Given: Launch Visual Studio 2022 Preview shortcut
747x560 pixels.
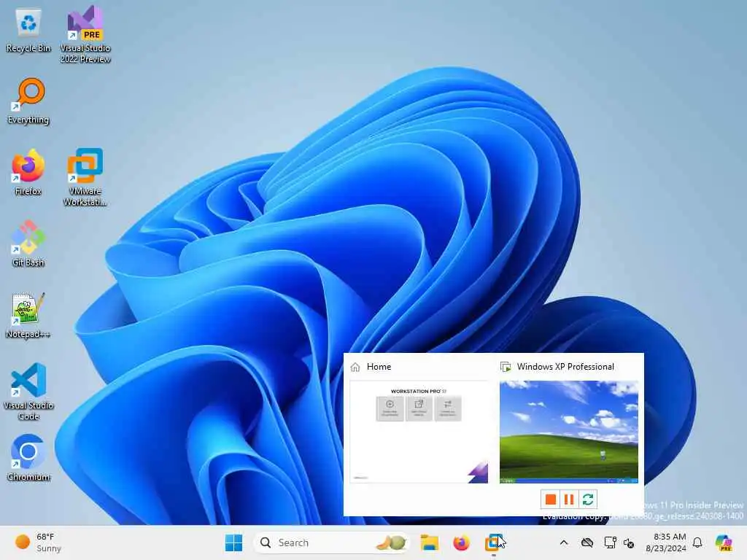Looking at the screenshot, I should point(85,34).
